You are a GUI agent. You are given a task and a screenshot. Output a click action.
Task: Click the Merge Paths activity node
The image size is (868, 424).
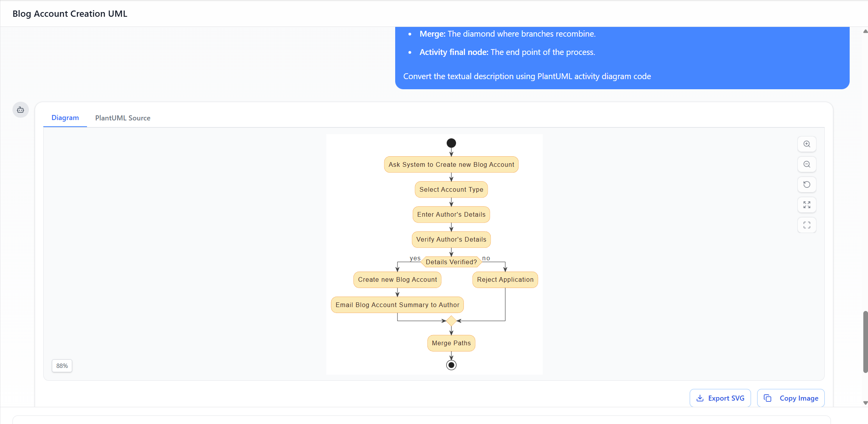[451, 343]
